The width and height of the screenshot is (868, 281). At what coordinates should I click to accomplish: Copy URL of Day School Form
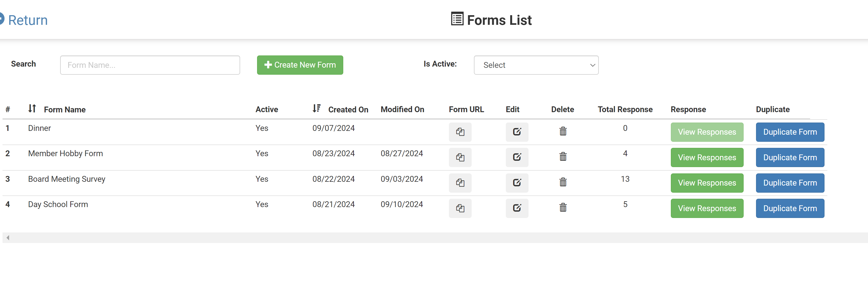coord(460,208)
